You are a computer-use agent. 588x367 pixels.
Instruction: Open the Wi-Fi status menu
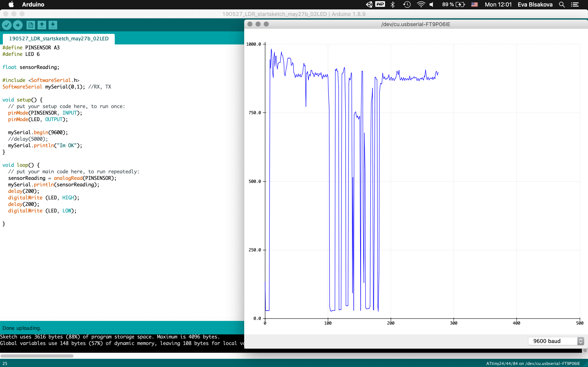pos(421,5)
